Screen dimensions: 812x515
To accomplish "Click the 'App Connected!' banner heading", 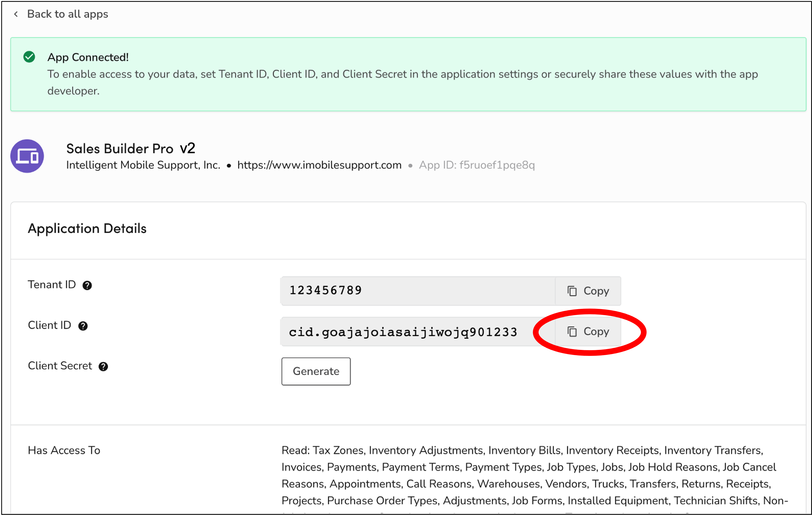I will [88, 57].
